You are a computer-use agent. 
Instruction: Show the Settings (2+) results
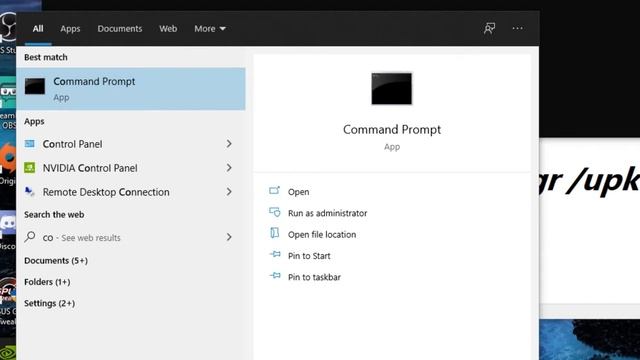(49, 303)
